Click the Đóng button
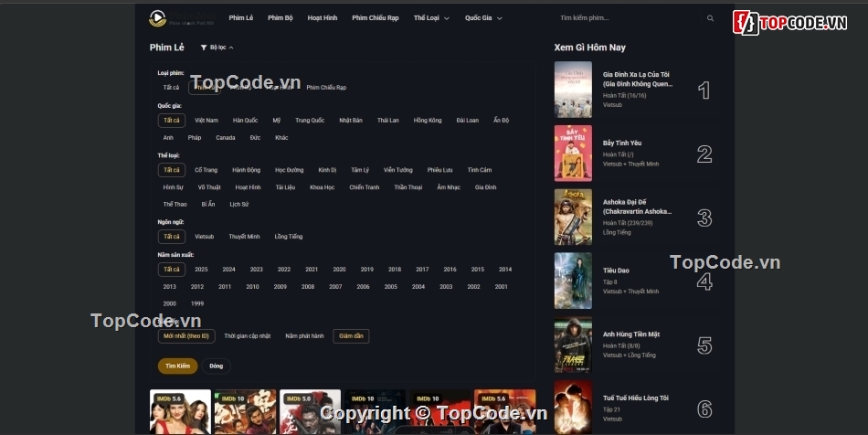The width and height of the screenshot is (868, 435). click(x=217, y=366)
